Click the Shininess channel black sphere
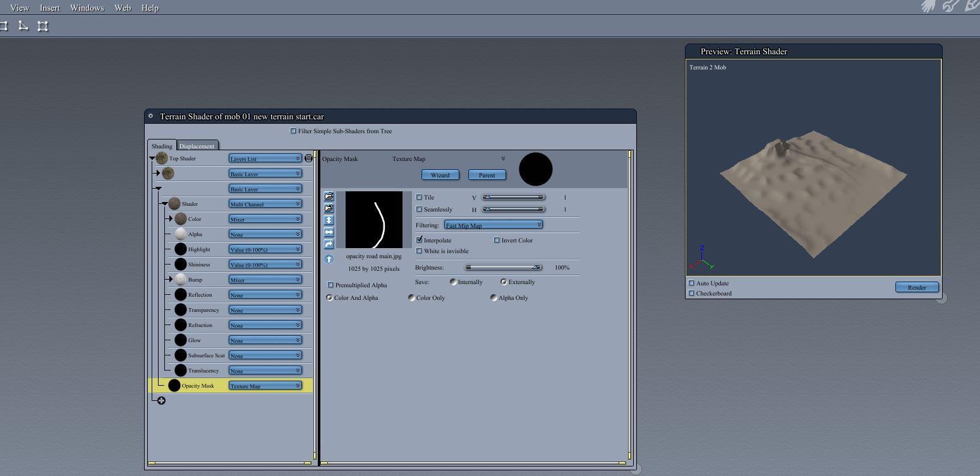The width and height of the screenshot is (980, 476). [x=181, y=265]
